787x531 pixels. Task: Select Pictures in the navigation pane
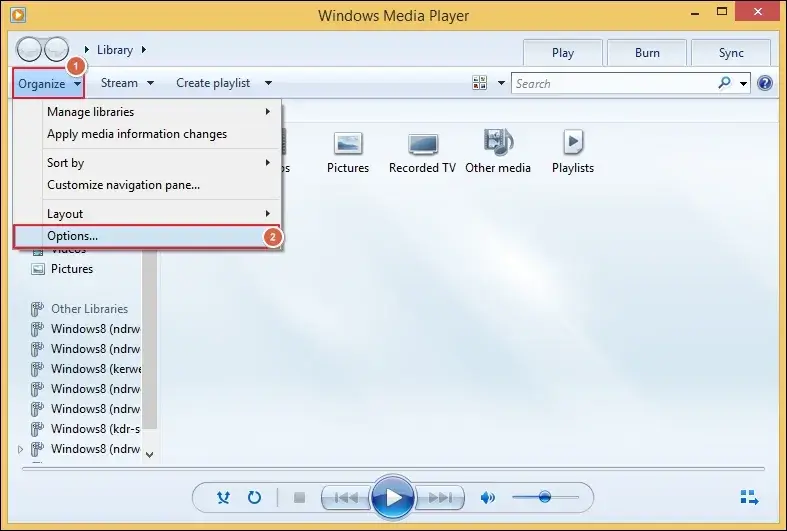coord(72,269)
